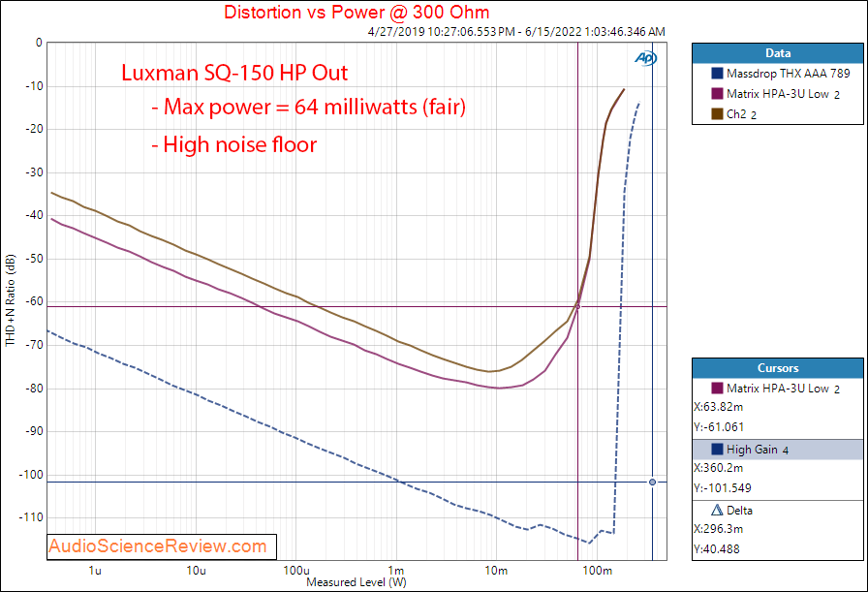868x592 pixels.
Task: Click the Data panel header
Action: coord(778,53)
